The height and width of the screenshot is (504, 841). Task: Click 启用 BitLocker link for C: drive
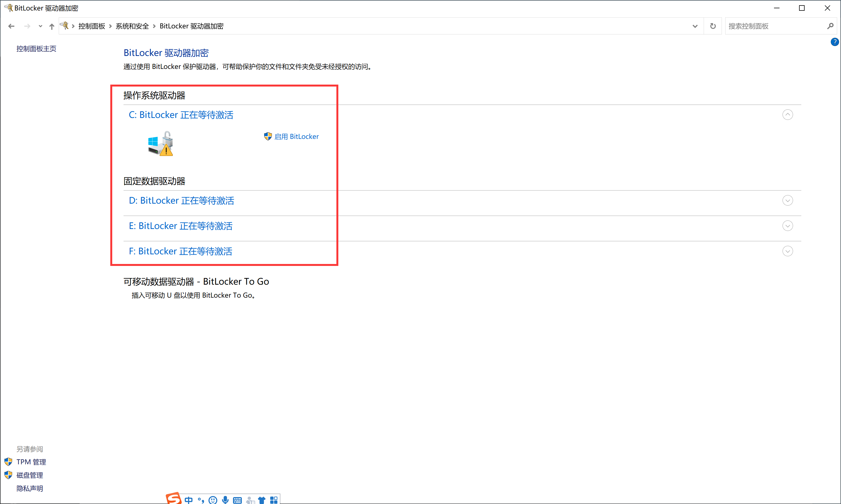pyautogui.click(x=296, y=136)
